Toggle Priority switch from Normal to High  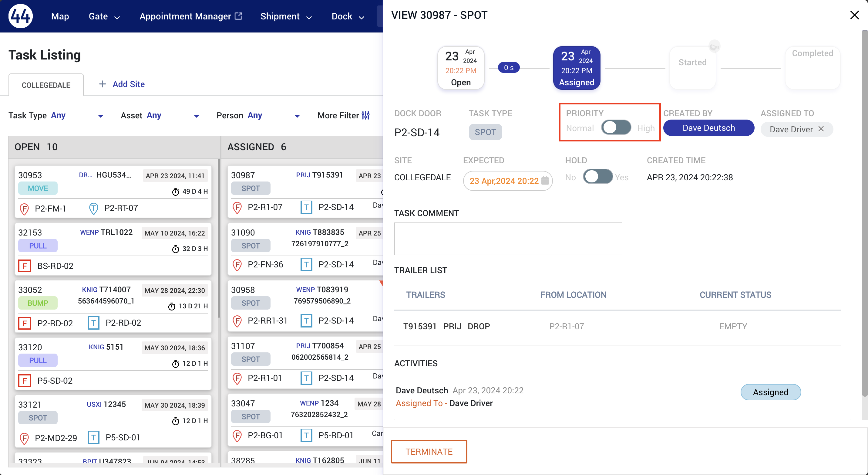tap(616, 127)
